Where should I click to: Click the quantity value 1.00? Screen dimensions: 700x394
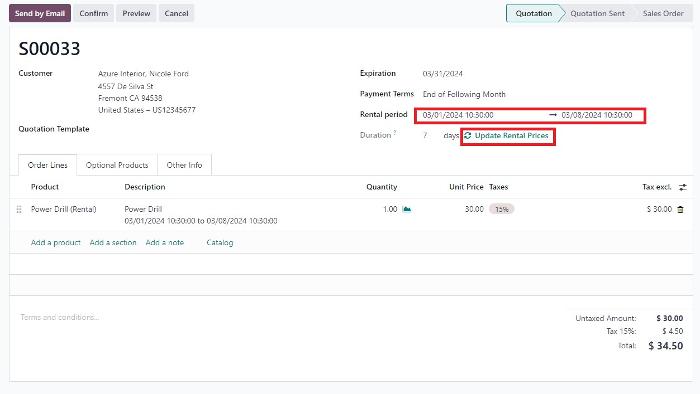[x=390, y=209]
